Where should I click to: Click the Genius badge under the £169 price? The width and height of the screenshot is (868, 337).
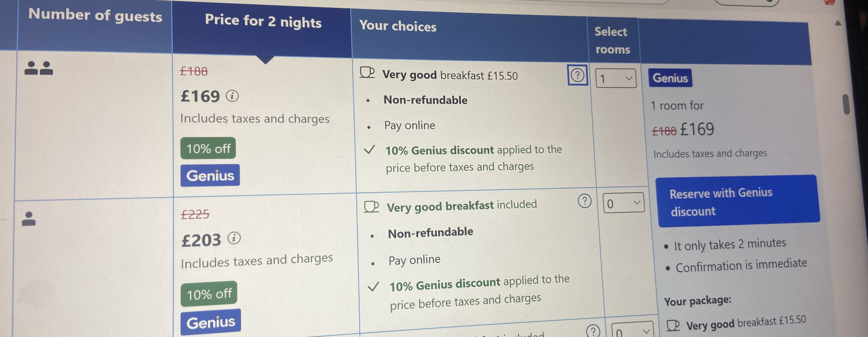click(x=210, y=175)
